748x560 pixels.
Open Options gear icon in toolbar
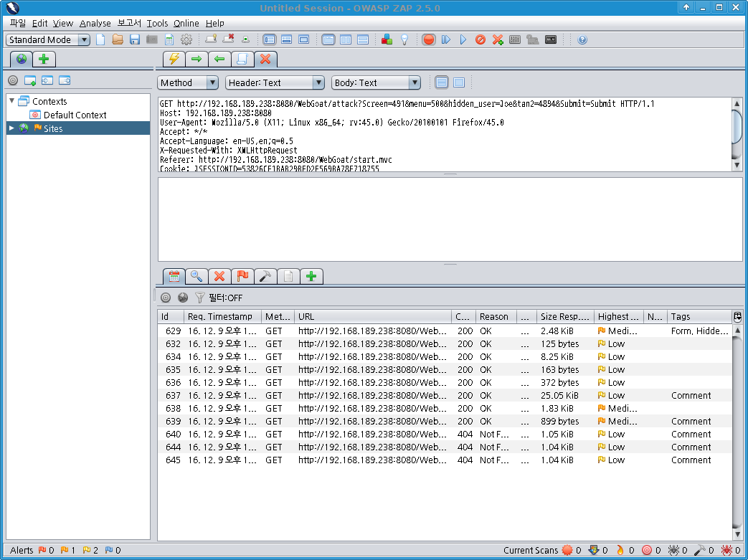tap(186, 39)
